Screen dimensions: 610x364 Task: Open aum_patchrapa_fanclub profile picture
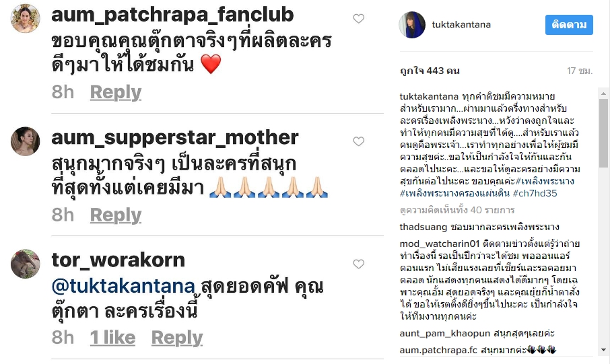click(x=26, y=18)
